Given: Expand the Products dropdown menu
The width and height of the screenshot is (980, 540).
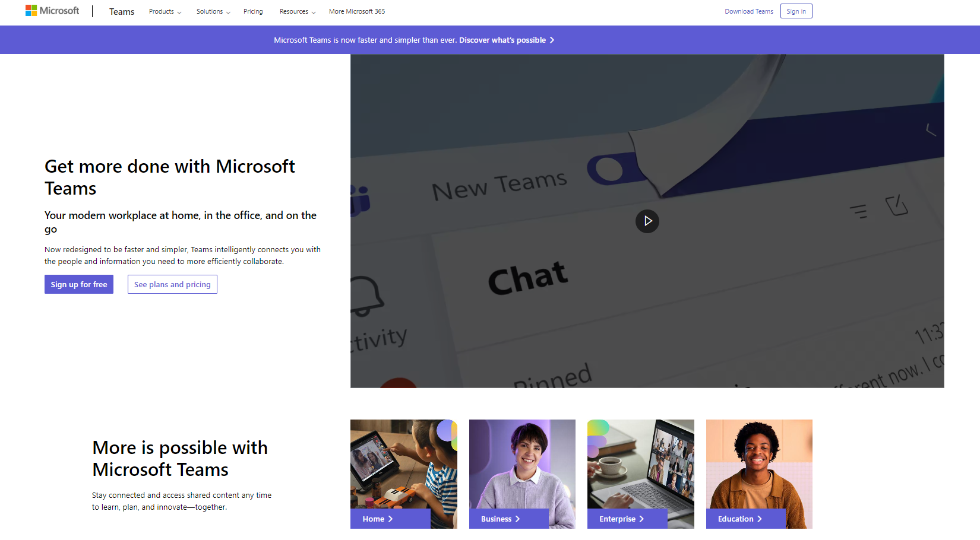Looking at the screenshot, I should [165, 11].
